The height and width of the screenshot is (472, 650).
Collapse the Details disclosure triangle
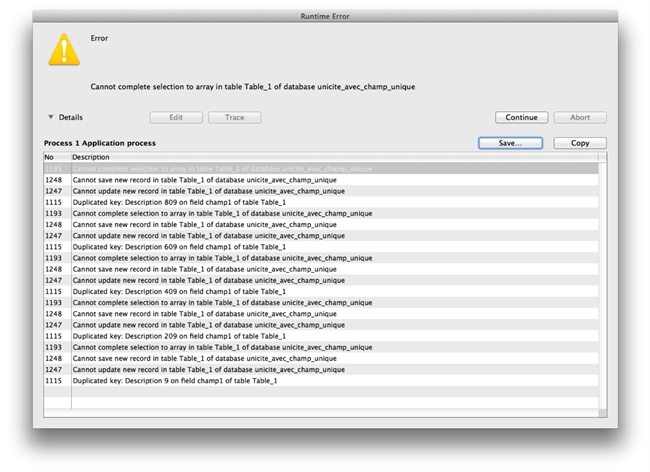(x=51, y=117)
